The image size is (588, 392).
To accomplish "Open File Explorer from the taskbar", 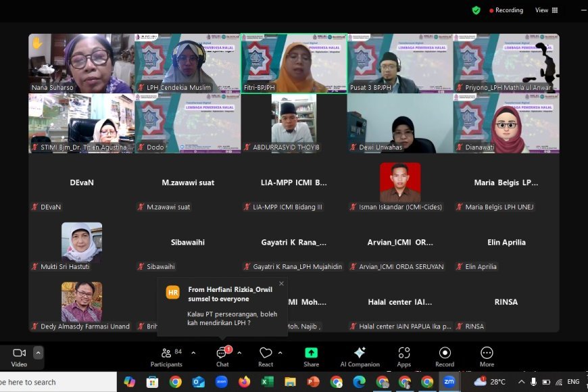I will [290, 383].
